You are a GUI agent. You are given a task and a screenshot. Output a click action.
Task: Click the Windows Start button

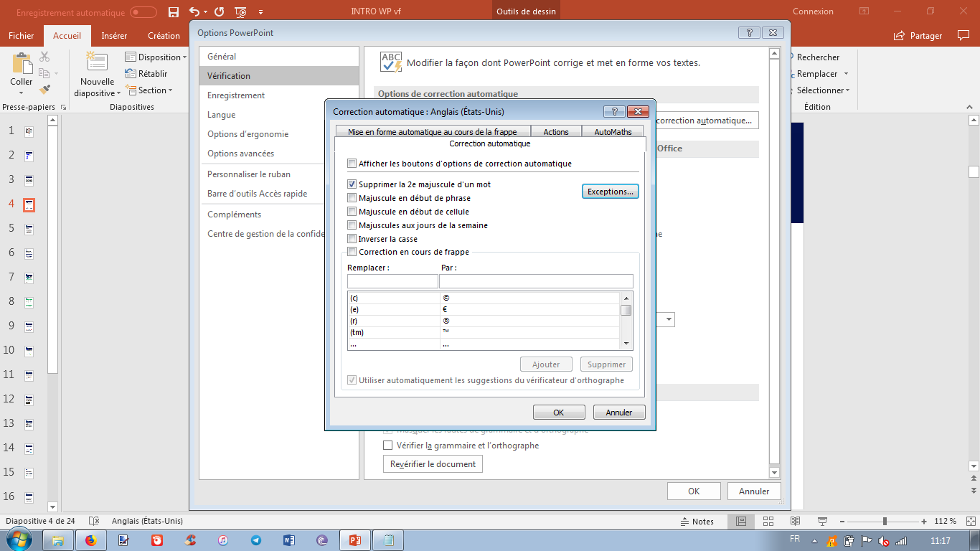(19, 540)
